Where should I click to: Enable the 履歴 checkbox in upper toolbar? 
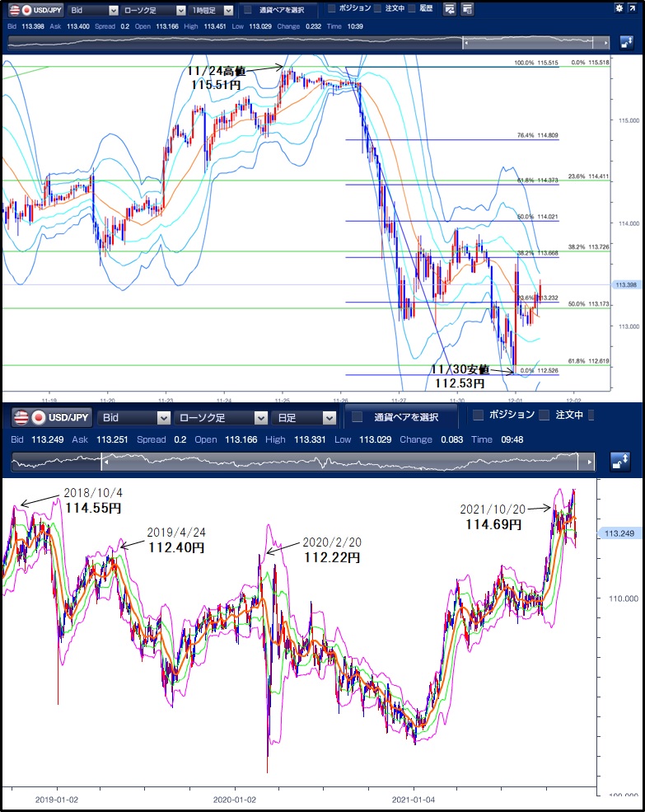(412, 7)
